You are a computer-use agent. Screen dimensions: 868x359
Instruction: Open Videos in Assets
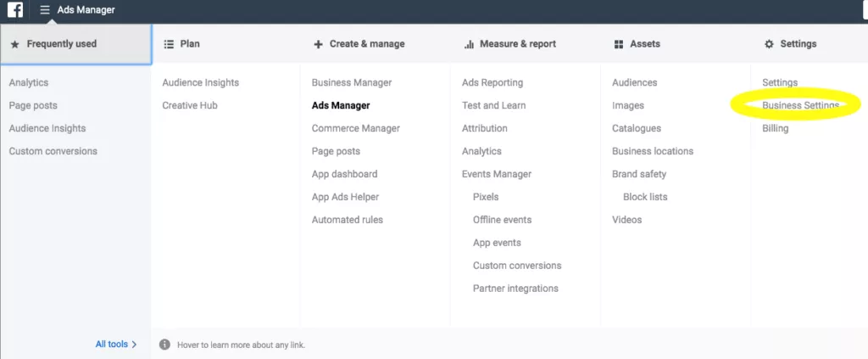626,219
